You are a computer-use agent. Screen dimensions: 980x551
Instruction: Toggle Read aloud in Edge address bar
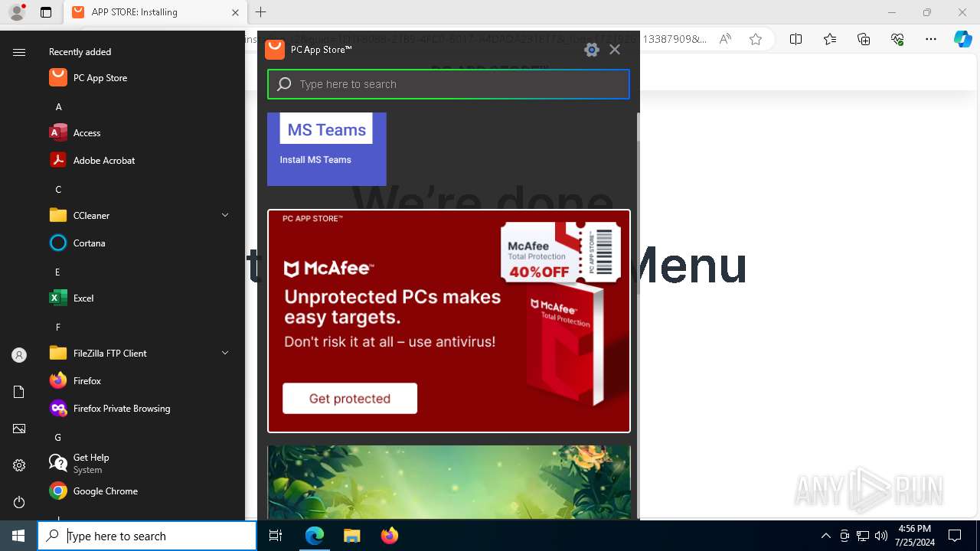pyautogui.click(x=725, y=39)
